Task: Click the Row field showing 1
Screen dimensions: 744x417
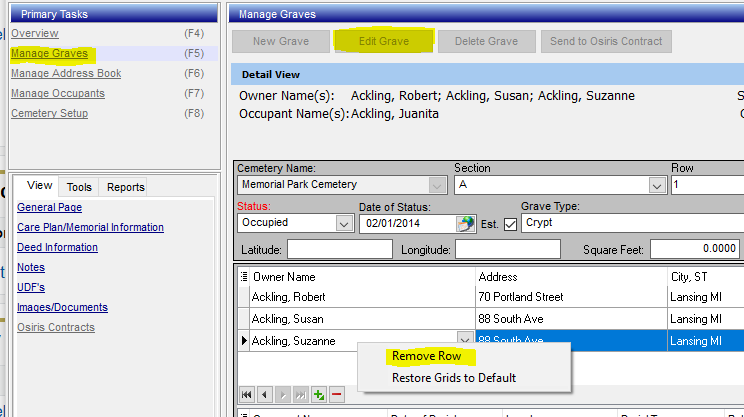Action: pyautogui.click(x=707, y=185)
